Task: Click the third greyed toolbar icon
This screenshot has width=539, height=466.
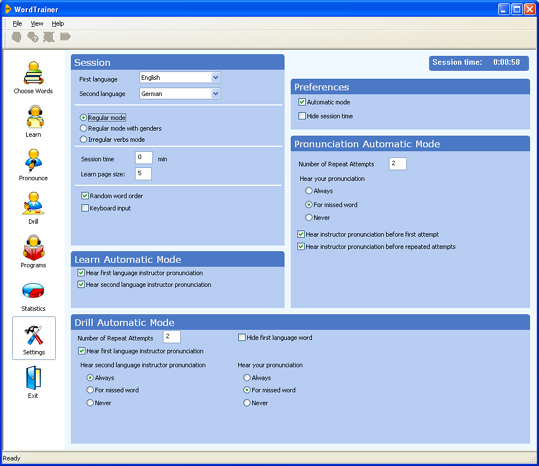Action: click(48, 37)
